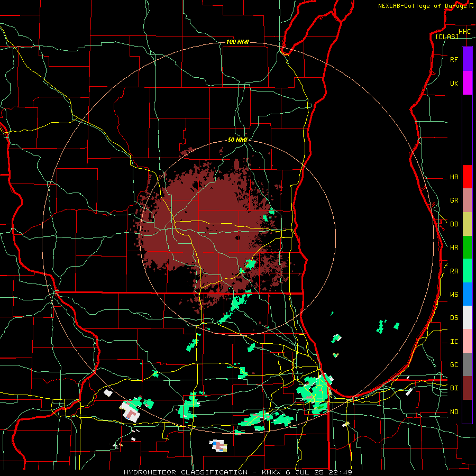Click the 'IC' legend label
The image size is (476, 476).
454,342
